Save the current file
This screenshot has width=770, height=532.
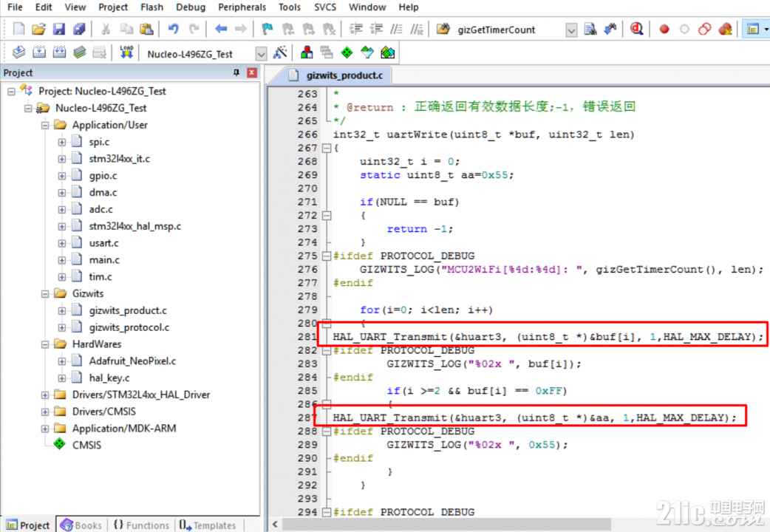point(59,29)
